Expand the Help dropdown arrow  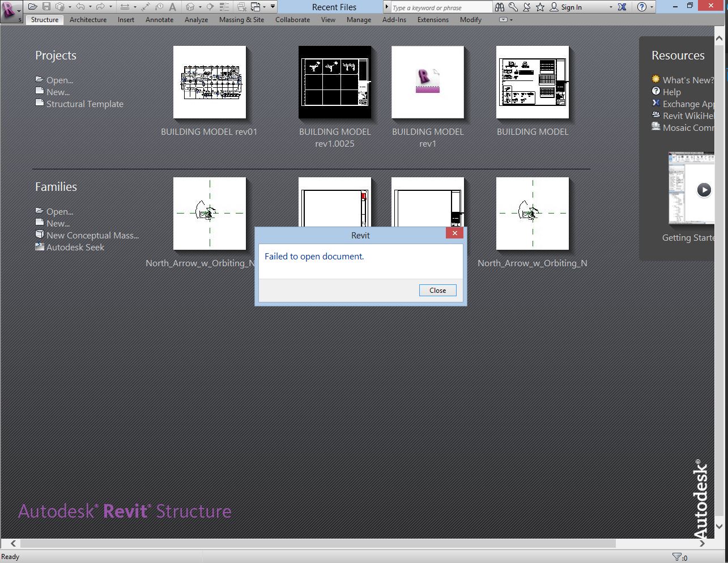653,7
